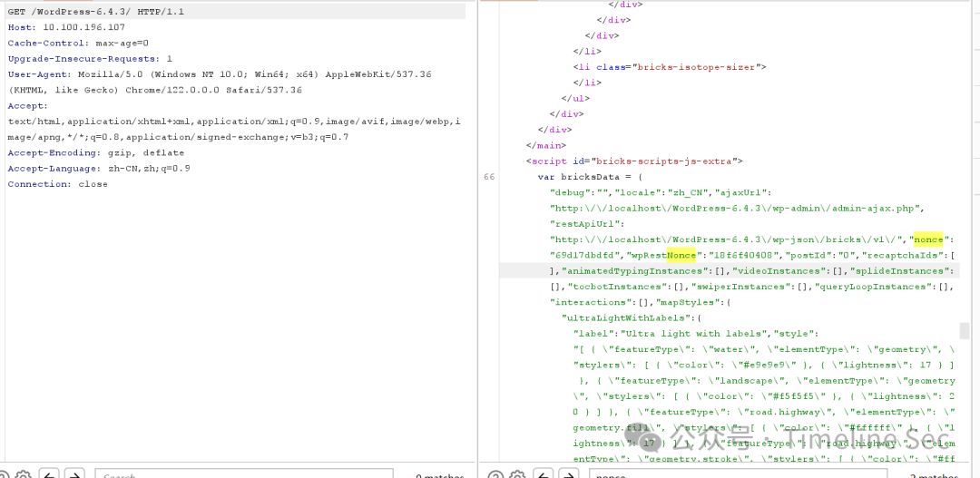Click the "ajaxUrl" key
The height and width of the screenshot is (478, 980).
[x=744, y=192]
